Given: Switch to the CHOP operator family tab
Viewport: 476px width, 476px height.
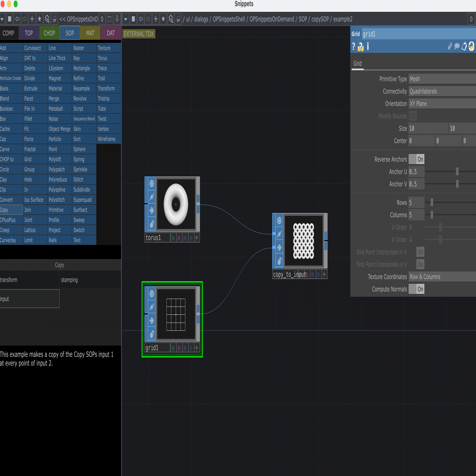Looking at the screenshot, I should [49, 33].
